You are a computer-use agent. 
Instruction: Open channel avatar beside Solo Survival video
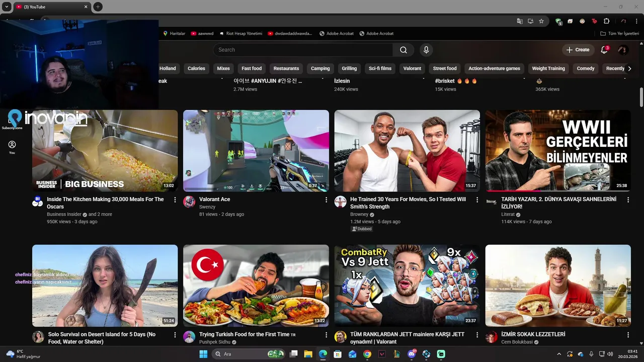pyautogui.click(x=38, y=337)
